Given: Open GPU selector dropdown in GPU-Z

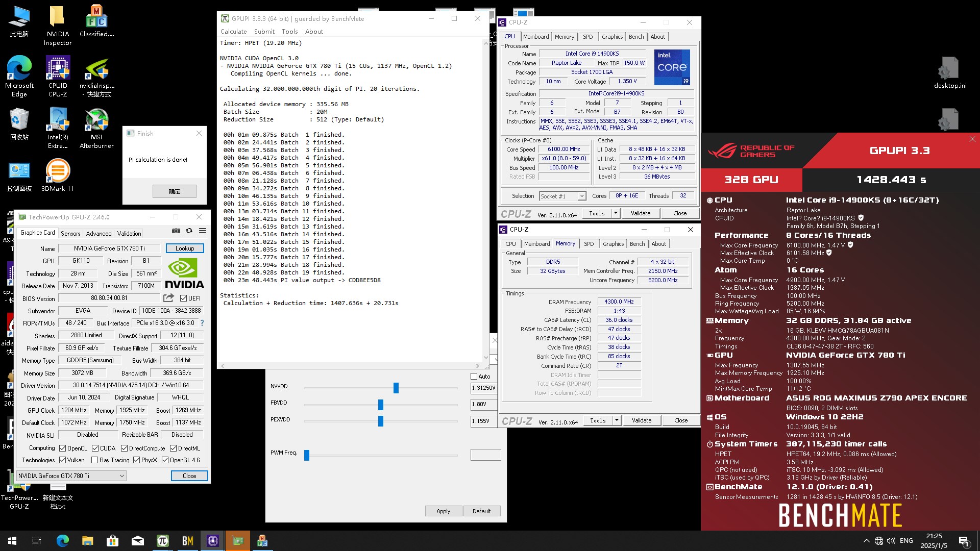Looking at the screenshot, I should (x=71, y=476).
